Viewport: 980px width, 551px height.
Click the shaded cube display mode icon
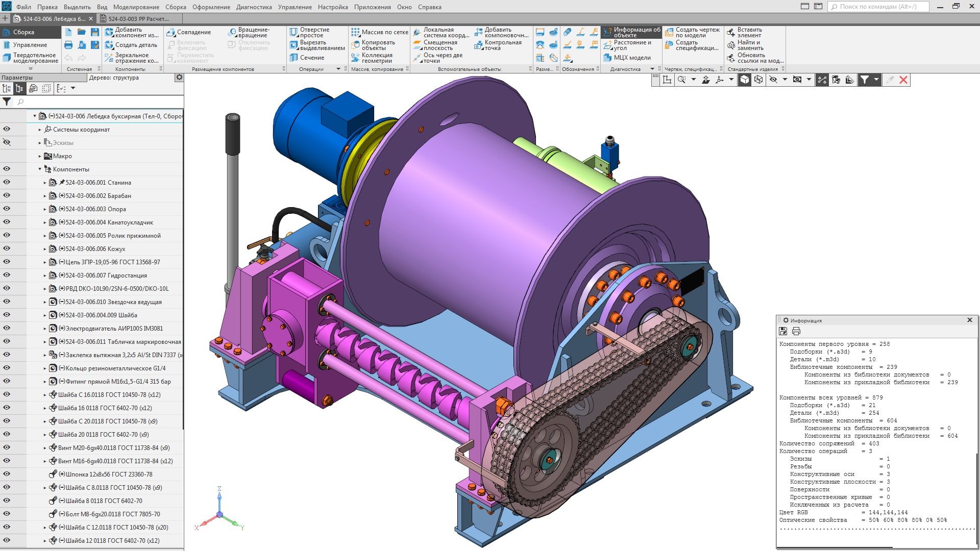745,80
